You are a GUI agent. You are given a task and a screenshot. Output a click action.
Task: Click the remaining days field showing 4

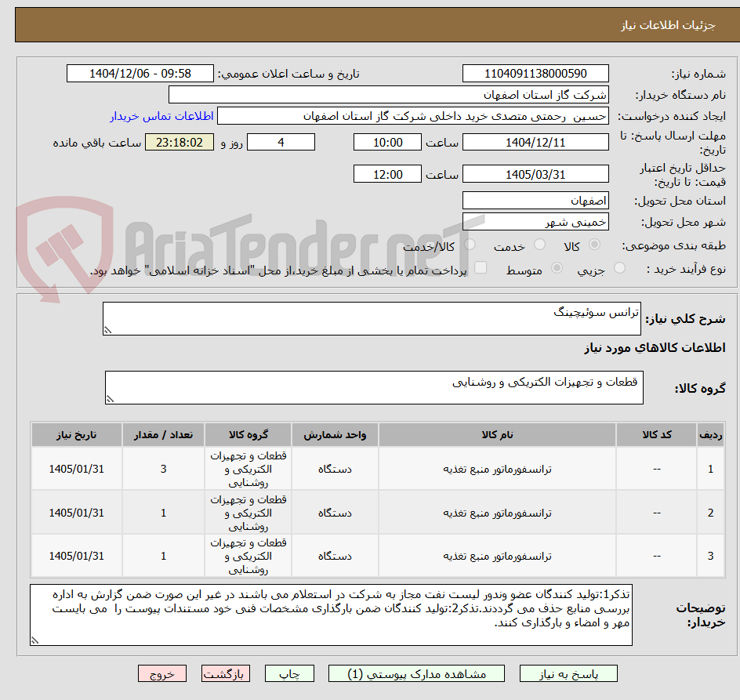point(281,142)
